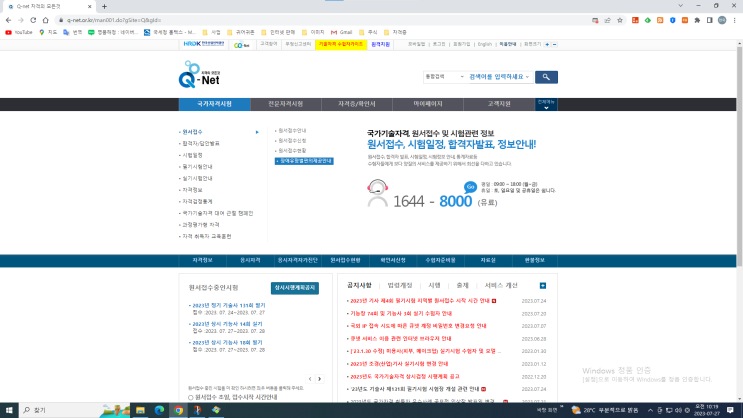The height and width of the screenshot is (418, 743).
Task: Open 시험일정 in the left menu
Action: pyautogui.click(x=192, y=155)
